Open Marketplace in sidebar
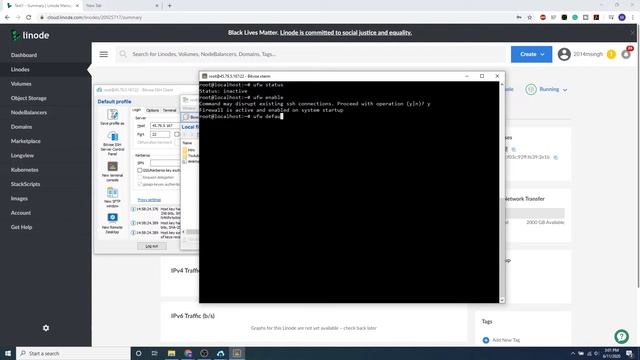Image resolution: width=640 pixels, height=360 pixels. point(26,141)
